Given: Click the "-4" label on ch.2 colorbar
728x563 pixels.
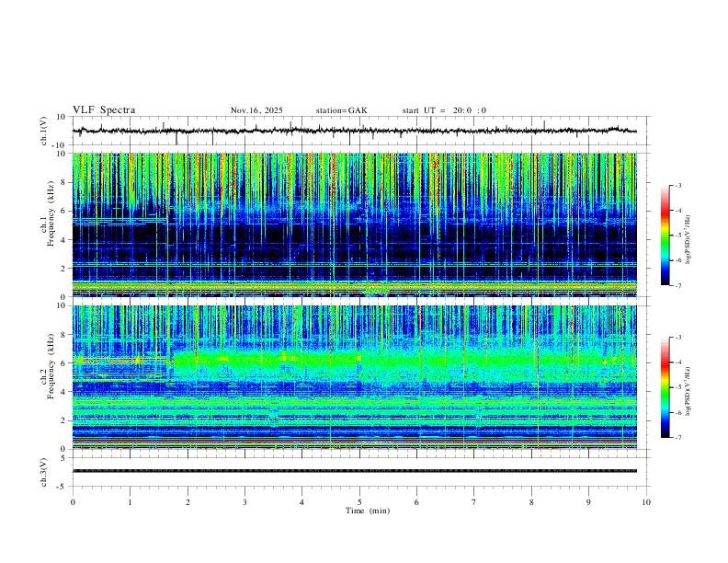Looking at the screenshot, I should click(x=677, y=362).
